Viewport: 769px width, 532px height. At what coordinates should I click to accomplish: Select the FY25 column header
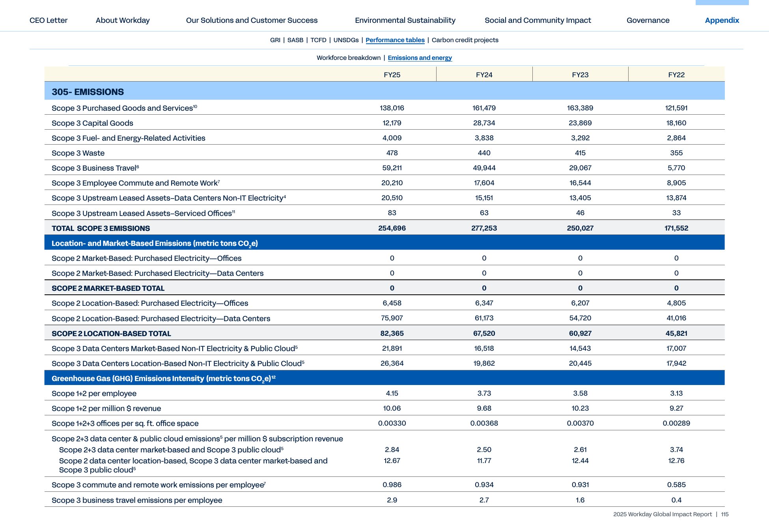coord(392,75)
